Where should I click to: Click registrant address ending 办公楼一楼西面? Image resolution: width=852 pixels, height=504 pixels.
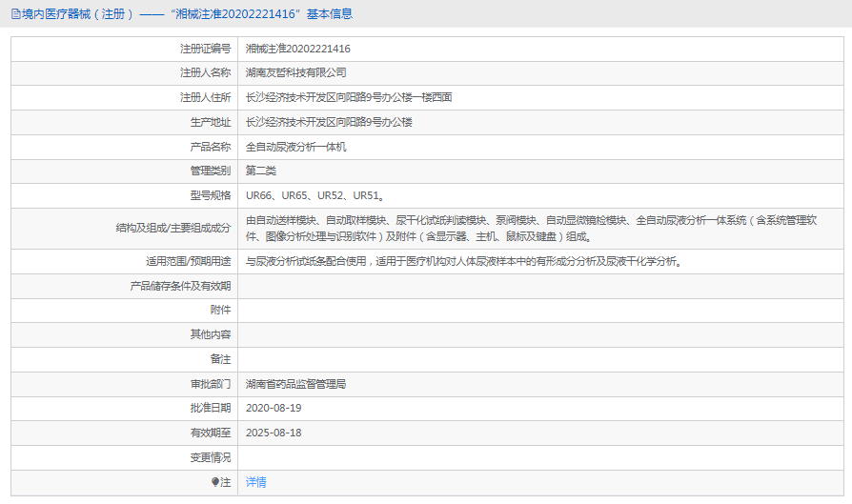pyautogui.click(x=349, y=97)
